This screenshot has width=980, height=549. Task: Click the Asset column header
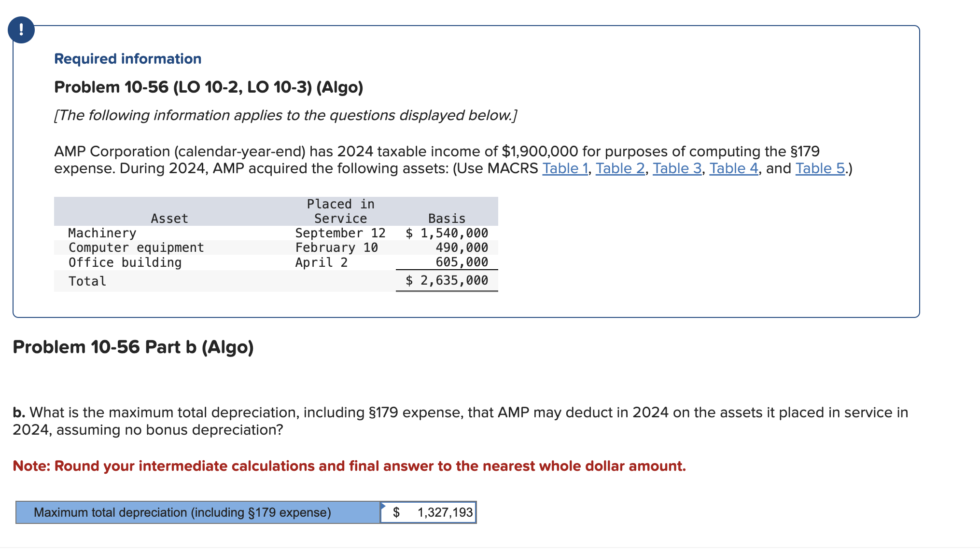pyautogui.click(x=169, y=219)
